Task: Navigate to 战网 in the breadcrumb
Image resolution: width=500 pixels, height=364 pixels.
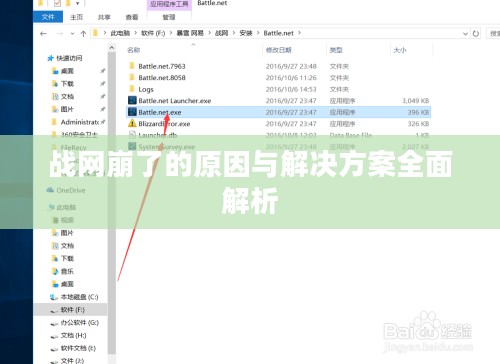Action: [x=221, y=33]
